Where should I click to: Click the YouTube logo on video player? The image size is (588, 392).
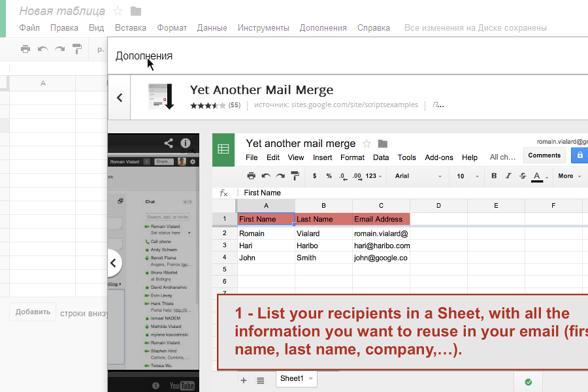pyautogui.click(x=182, y=385)
